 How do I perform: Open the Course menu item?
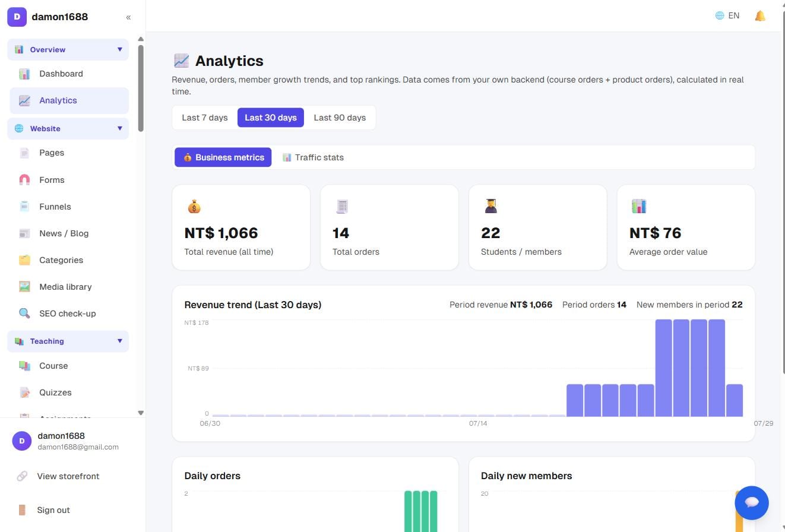coord(69,366)
